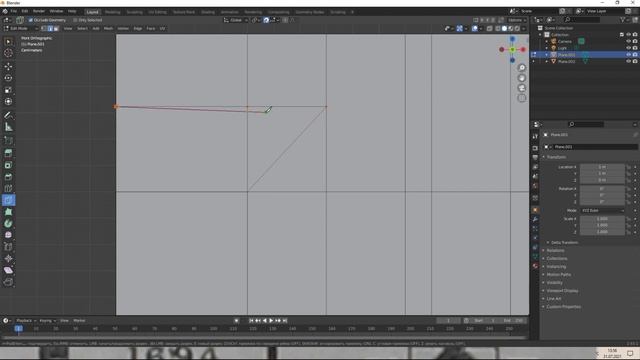Open the viewport Options dropdown
Viewport: 640px width, 360px height.
517,20
